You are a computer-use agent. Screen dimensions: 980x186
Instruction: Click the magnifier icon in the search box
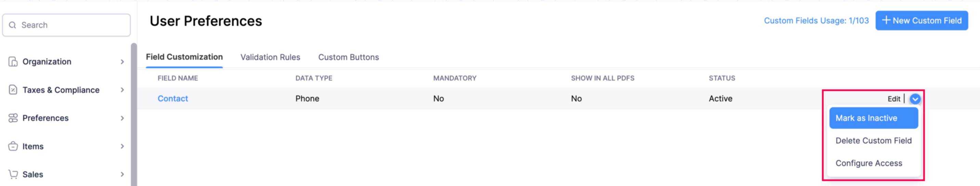(13, 25)
